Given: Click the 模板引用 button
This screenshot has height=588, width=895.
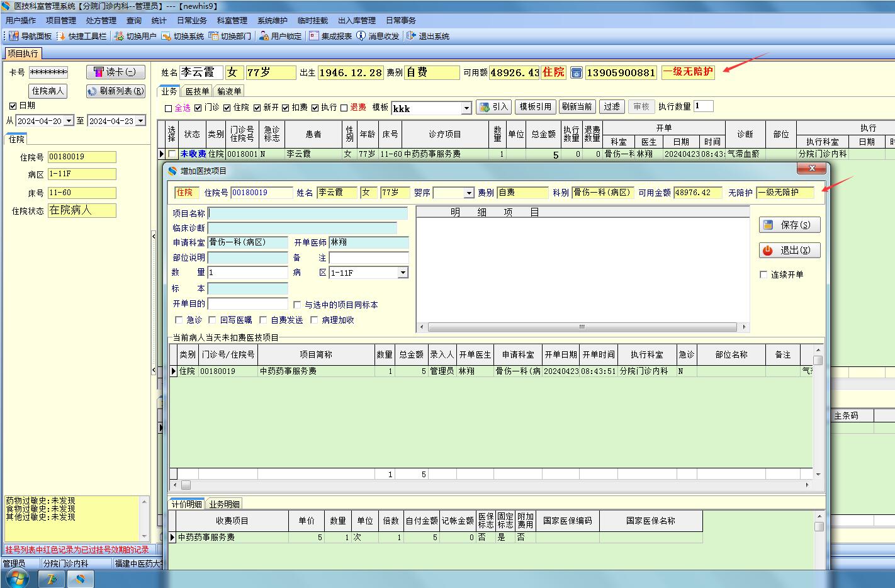Looking at the screenshot, I should 536,107.
